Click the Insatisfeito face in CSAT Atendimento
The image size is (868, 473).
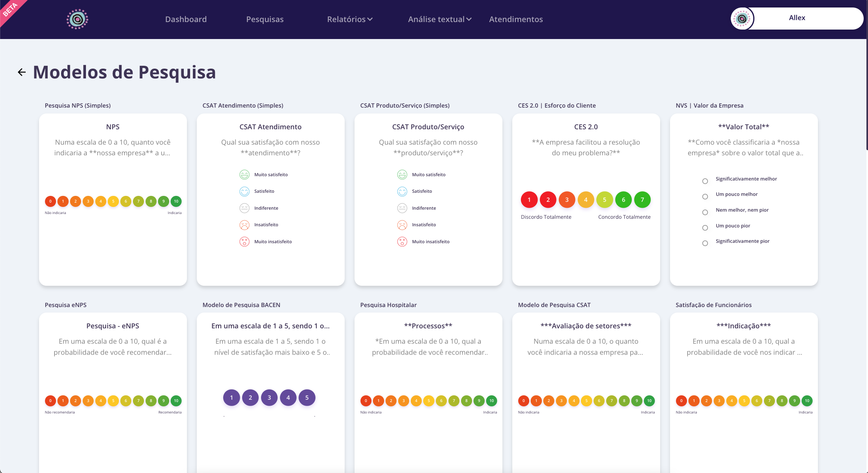tap(245, 225)
